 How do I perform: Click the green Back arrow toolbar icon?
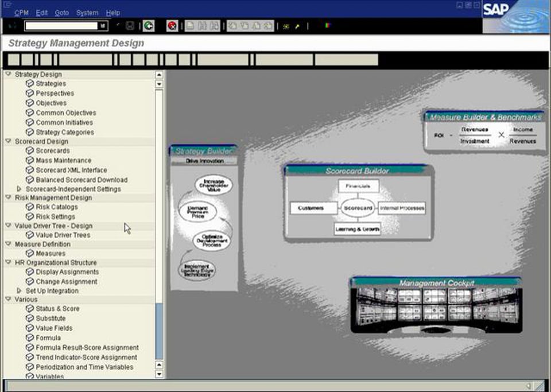click(149, 26)
